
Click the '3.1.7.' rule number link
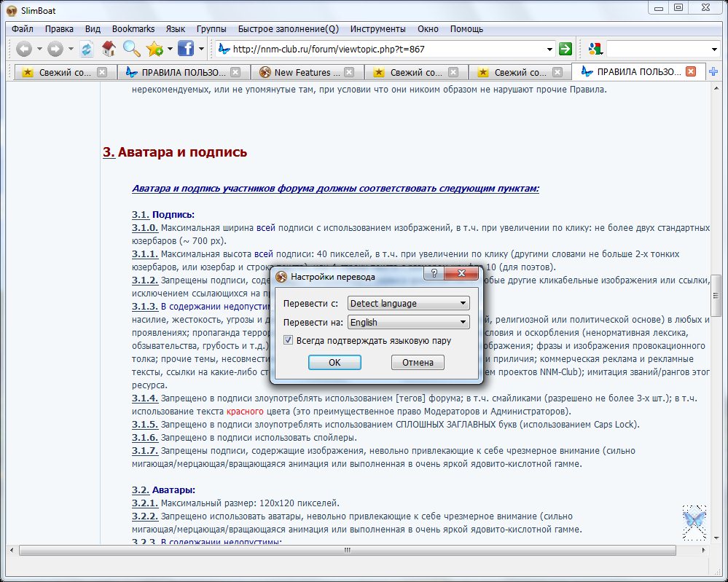tap(145, 451)
